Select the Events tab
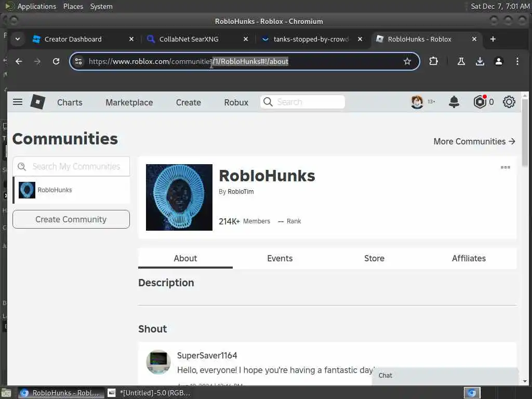This screenshot has width=532, height=399. [280, 258]
